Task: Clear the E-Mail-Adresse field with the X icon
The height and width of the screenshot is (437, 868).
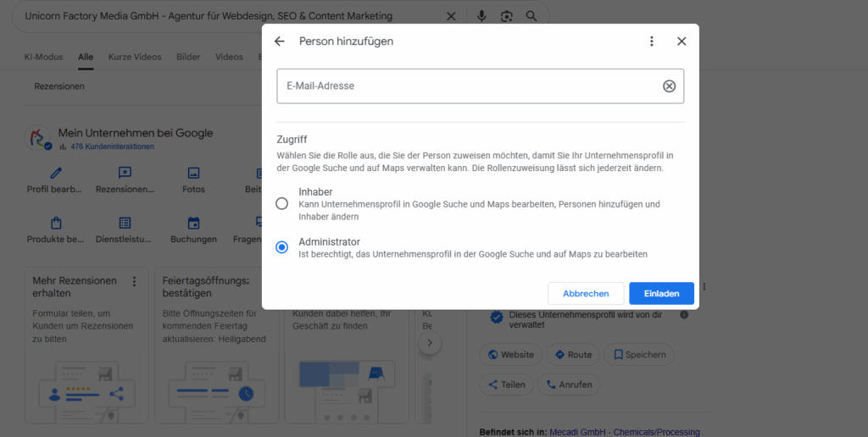Action: coord(669,86)
